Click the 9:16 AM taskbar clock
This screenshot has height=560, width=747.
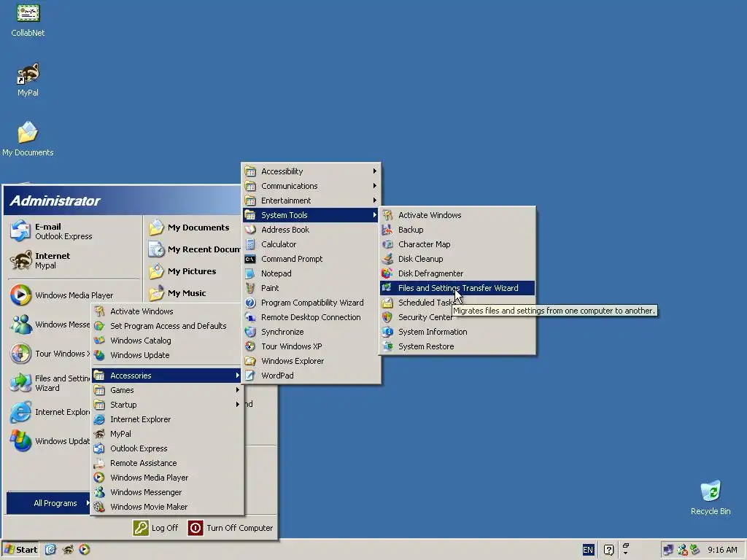tap(722, 550)
